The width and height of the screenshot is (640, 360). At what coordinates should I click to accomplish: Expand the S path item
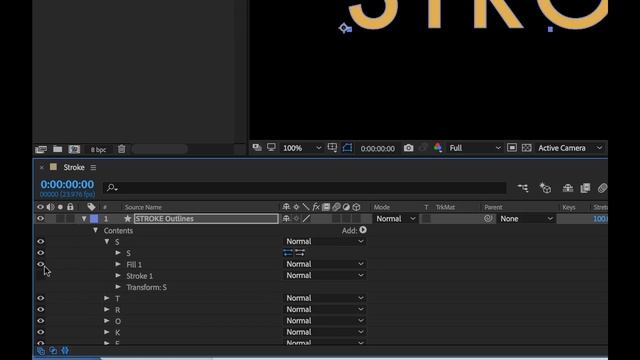coord(118,253)
